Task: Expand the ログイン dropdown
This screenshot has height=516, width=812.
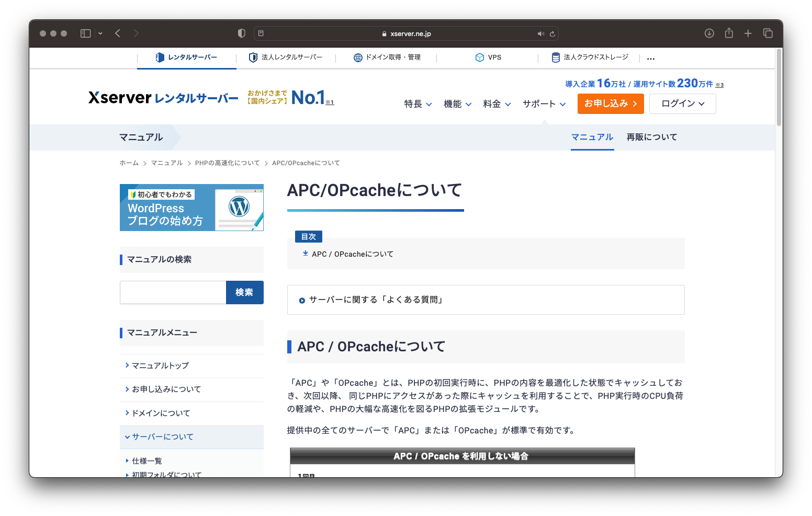Action: (682, 104)
